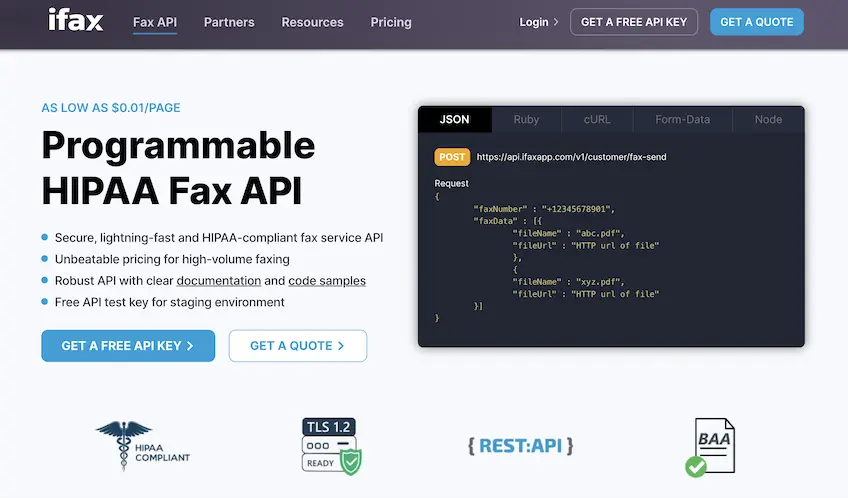Image resolution: width=848 pixels, height=498 pixels.
Task: Follow the code samples hyperlink
Action: point(327,281)
